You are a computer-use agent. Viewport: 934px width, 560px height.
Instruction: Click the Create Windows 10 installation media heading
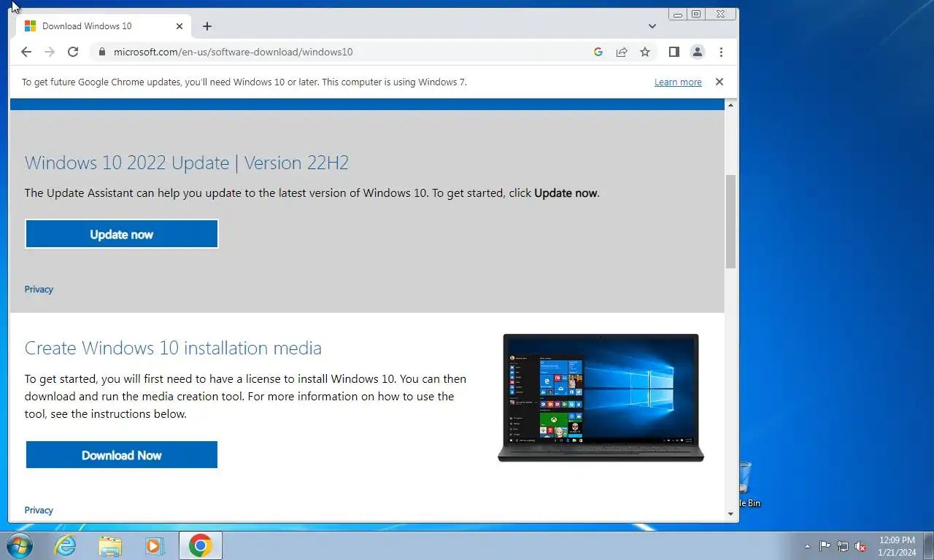[173, 348]
